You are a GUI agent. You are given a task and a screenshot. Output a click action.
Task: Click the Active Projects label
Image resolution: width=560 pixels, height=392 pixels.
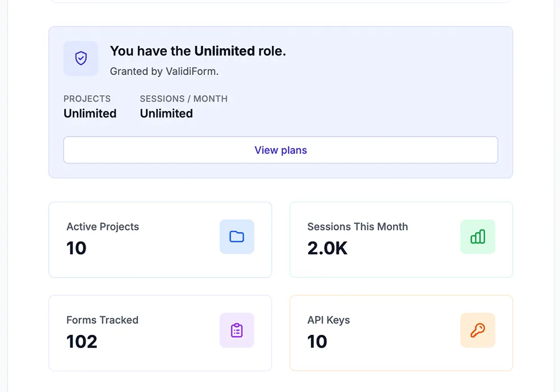click(x=102, y=227)
